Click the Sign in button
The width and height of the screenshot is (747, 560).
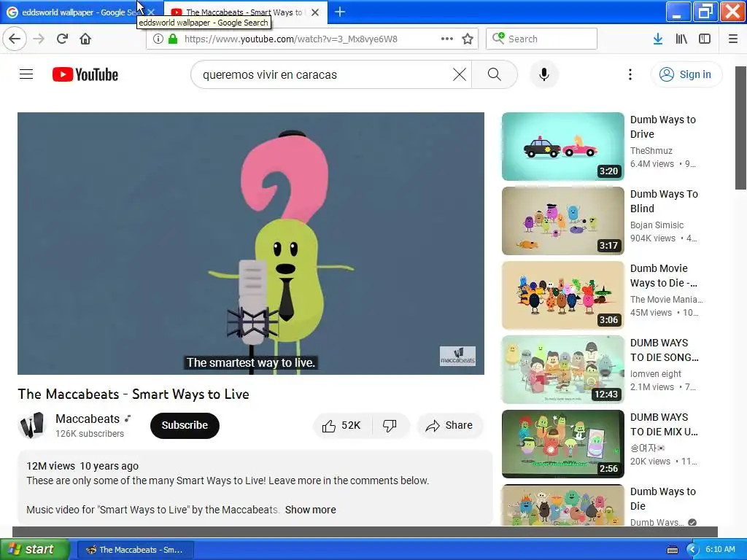click(686, 74)
